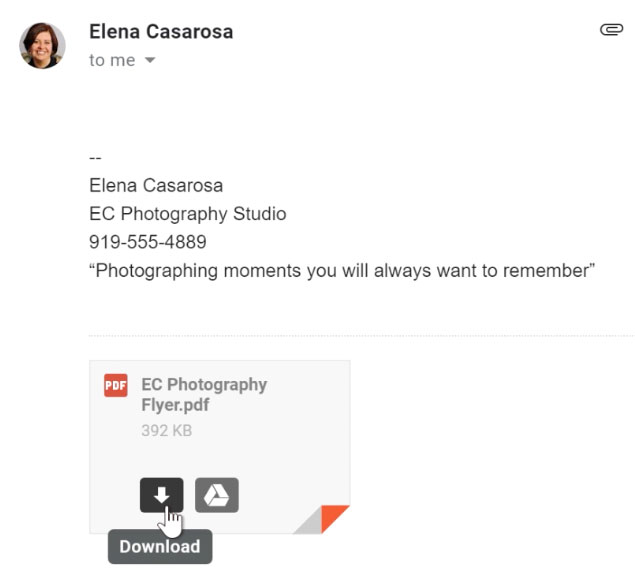Viewport: 635px width, 577px height.
Task: Click the "Photographing moments" signature quote
Action: tap(342, 270)
